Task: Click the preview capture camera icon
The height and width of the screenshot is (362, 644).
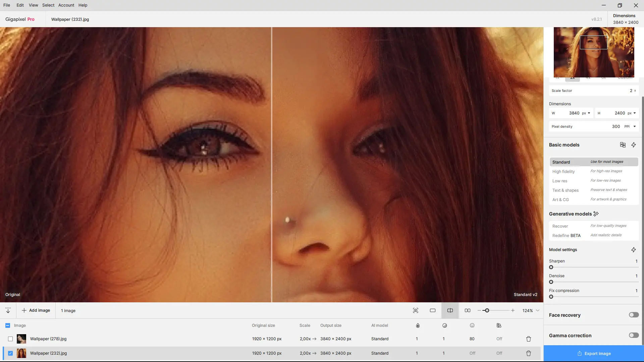Action: coord(416,310)
